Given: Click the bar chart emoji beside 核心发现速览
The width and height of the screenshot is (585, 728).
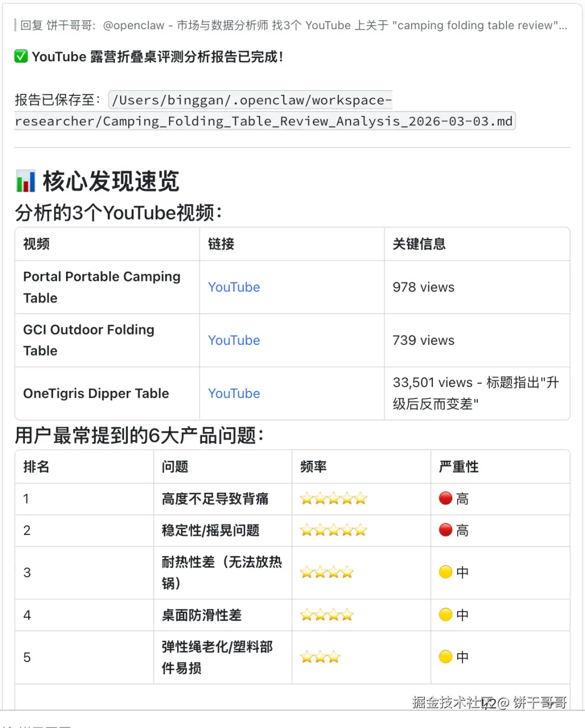Looking at the screenshot, I should coord(25,182).
